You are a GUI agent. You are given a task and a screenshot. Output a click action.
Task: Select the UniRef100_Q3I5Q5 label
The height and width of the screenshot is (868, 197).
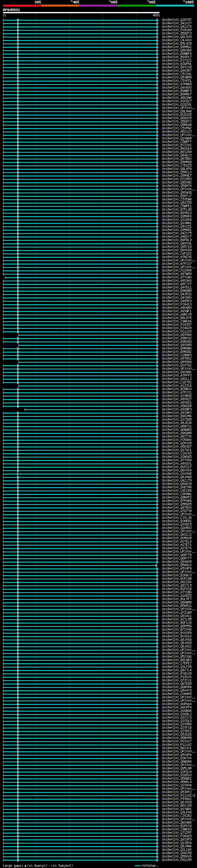click(176, 419)
